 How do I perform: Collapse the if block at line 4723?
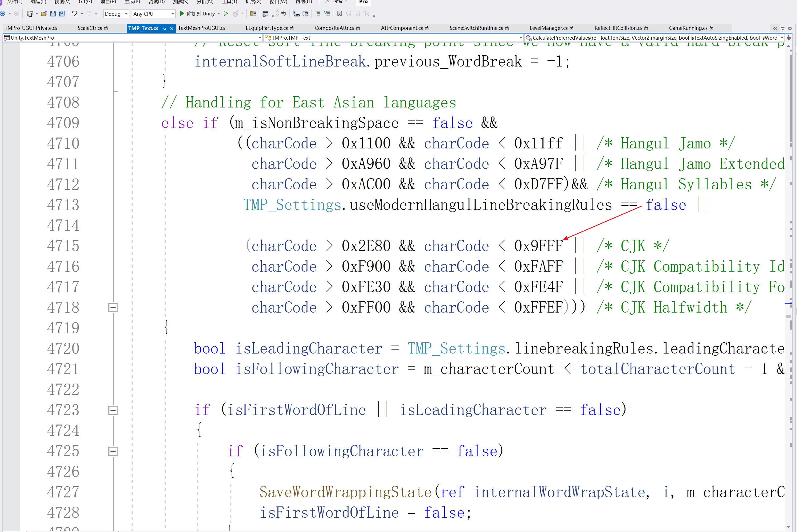113,410
